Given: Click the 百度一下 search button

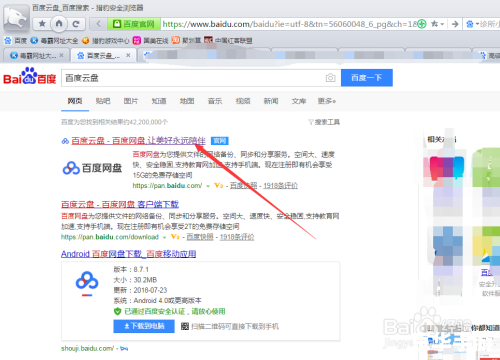Looking at the screenshot, I should point(367,78).
